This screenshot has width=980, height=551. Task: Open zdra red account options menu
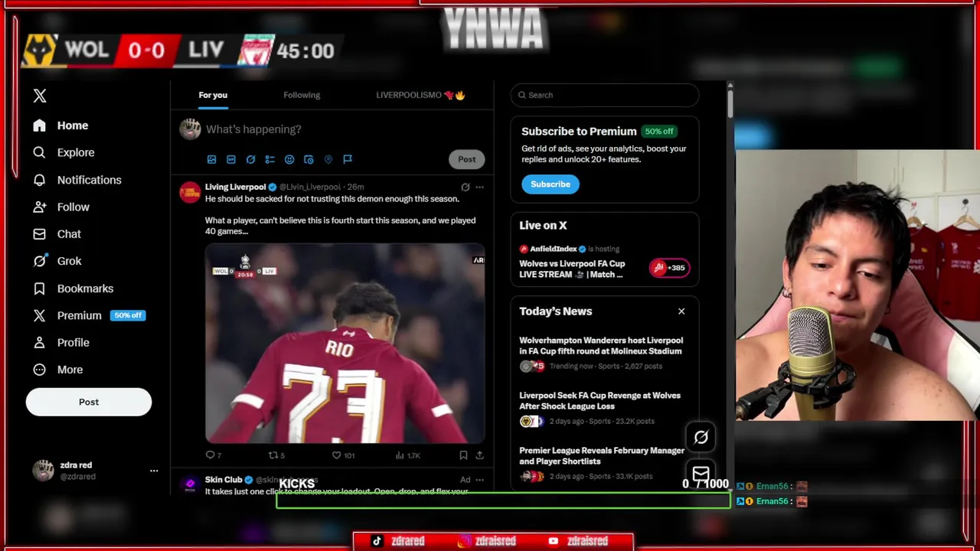[154, 471]
